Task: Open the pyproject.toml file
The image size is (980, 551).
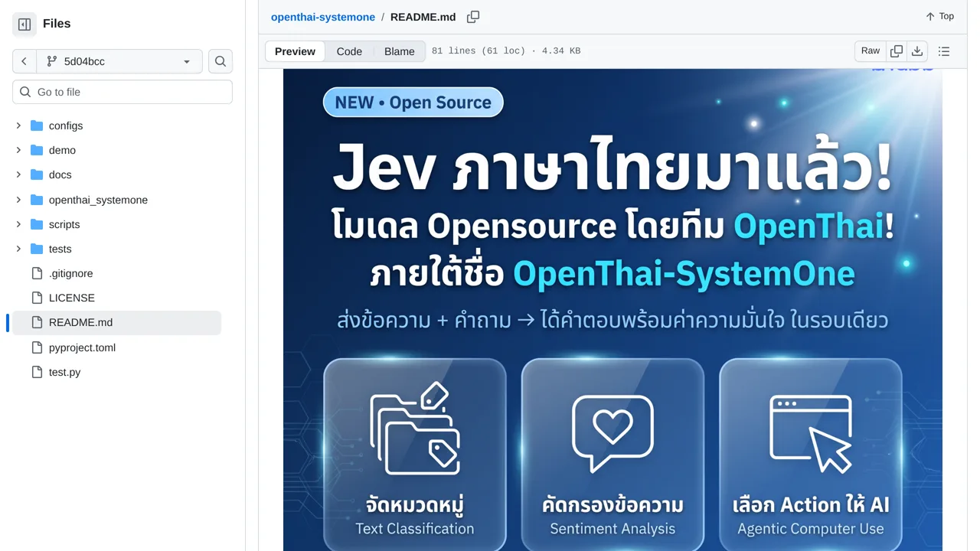Action: coord(82,347)
